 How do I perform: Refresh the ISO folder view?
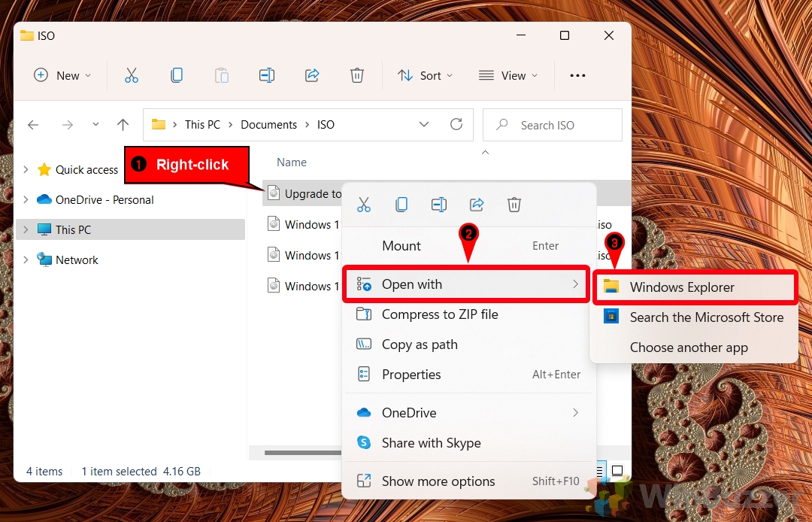point(456,124)
